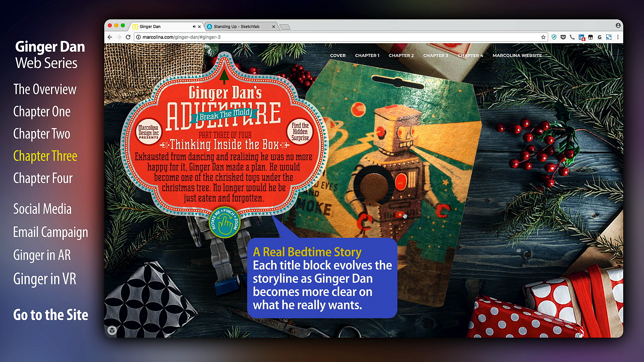Screen dimensions: 644x362
Task: Open the blue shield extension icon
Action: (554, 37)
